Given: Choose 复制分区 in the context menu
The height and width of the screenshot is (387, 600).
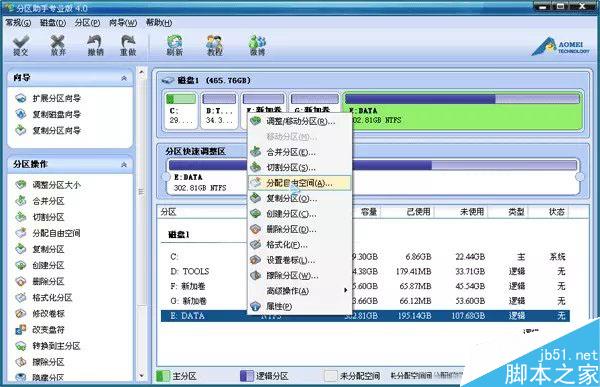Looking at the screenshot, I should click(x=299, y=198).
